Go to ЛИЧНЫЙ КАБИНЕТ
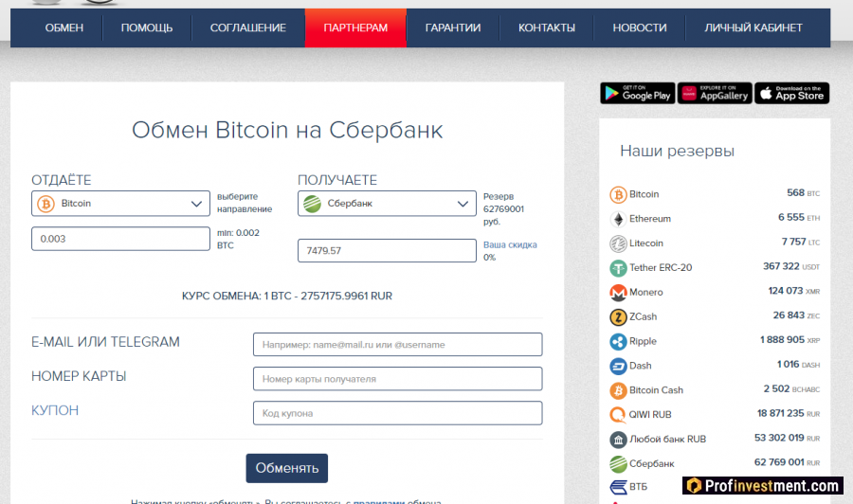 [753, 27]
